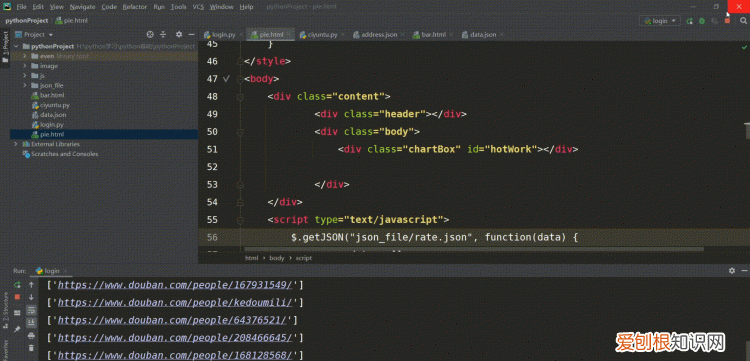Click the horizontal scrollbar of the editor

pyautogui.click(x=474, y=249)
